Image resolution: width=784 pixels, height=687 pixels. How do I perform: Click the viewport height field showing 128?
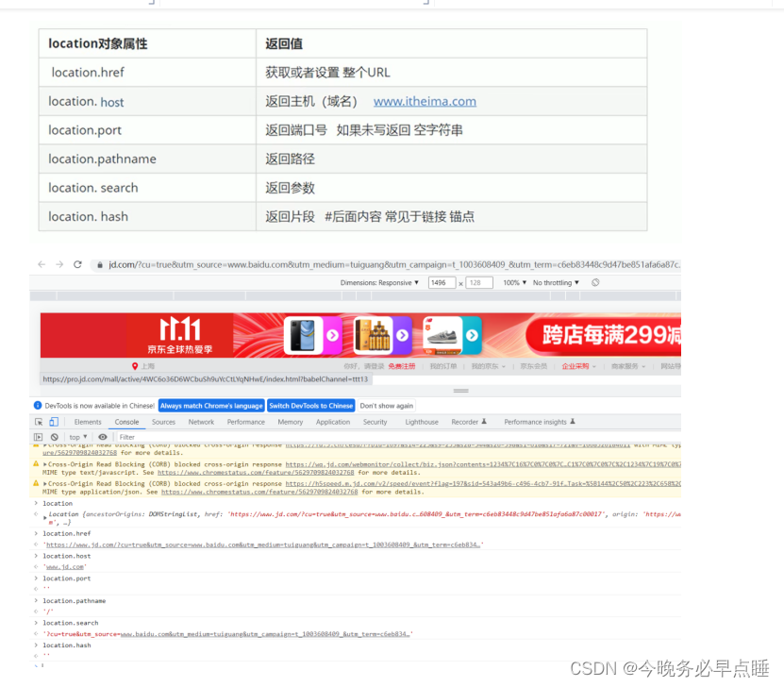pos(479,282)
